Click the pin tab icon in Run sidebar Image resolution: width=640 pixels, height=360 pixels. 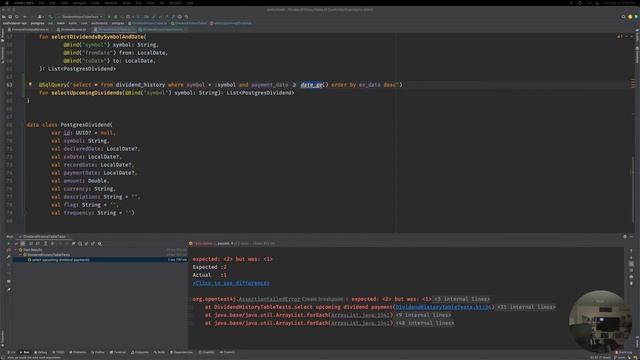tap(9, 289)
